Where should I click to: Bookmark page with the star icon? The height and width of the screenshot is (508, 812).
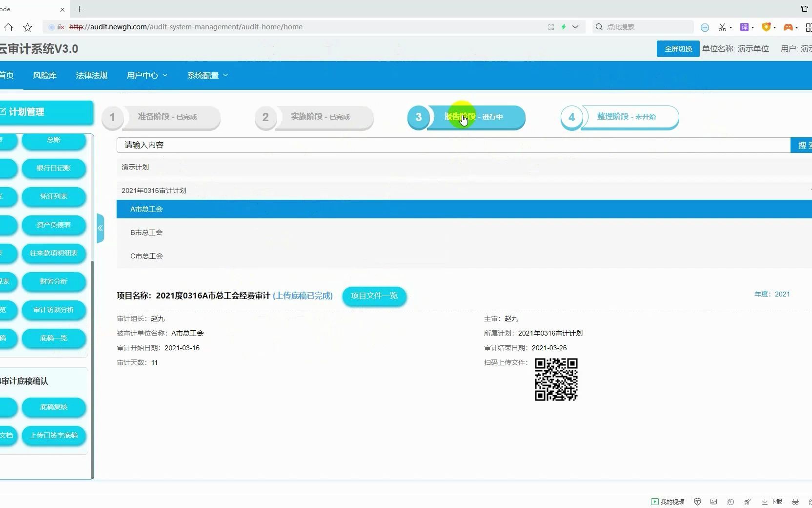(28, 27)
